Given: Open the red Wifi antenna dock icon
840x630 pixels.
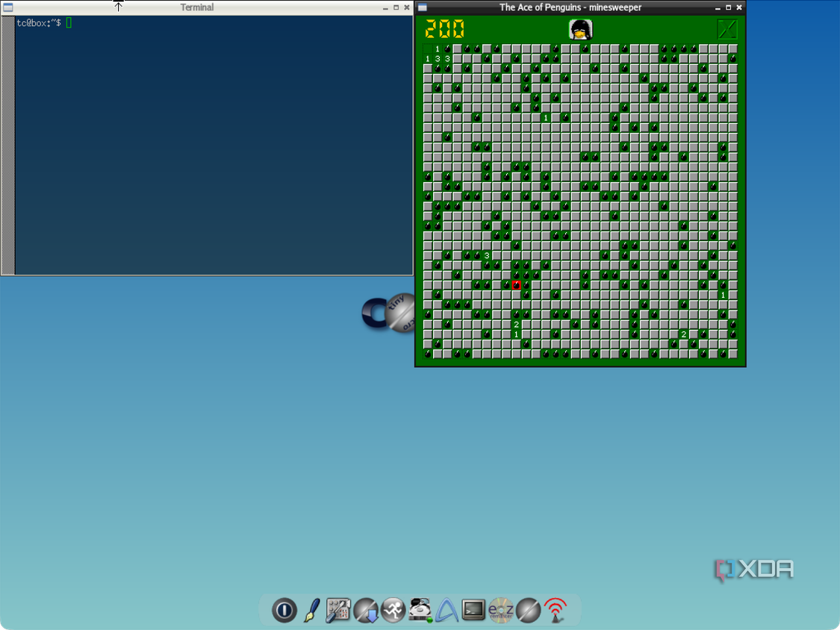Looking at the screenshot, I should [x=556, y=610].
